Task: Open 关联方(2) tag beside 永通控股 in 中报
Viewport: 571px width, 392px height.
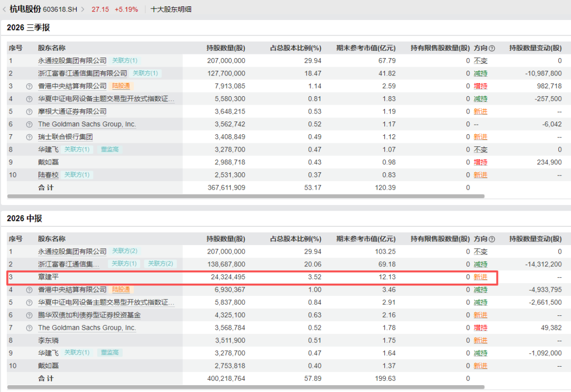Action: pos(125,251)
